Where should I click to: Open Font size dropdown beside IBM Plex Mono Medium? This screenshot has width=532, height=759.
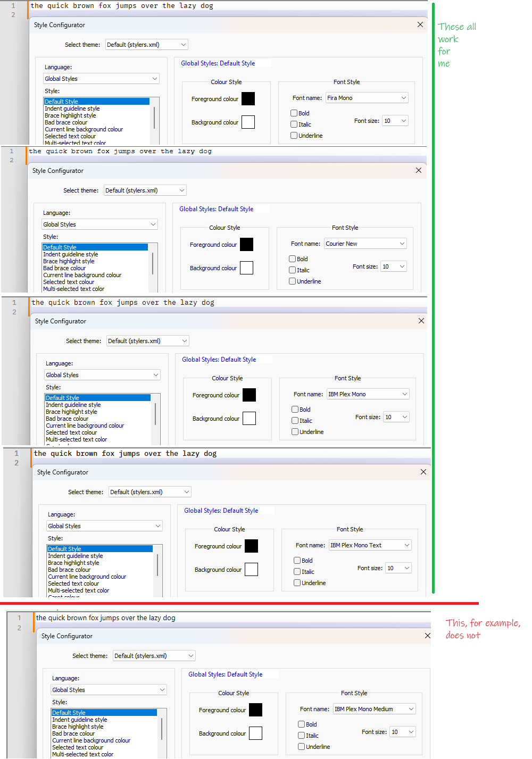(x=402, y=732)
